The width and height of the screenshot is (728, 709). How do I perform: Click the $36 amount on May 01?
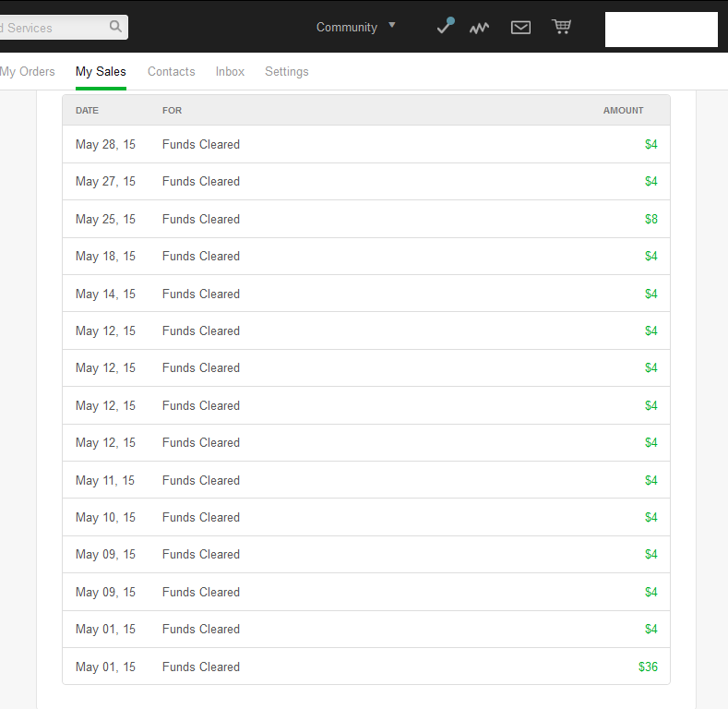(x=648, y=667)
